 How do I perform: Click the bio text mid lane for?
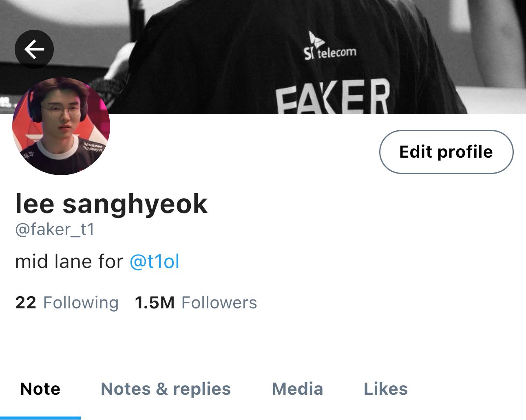(69, 262)
